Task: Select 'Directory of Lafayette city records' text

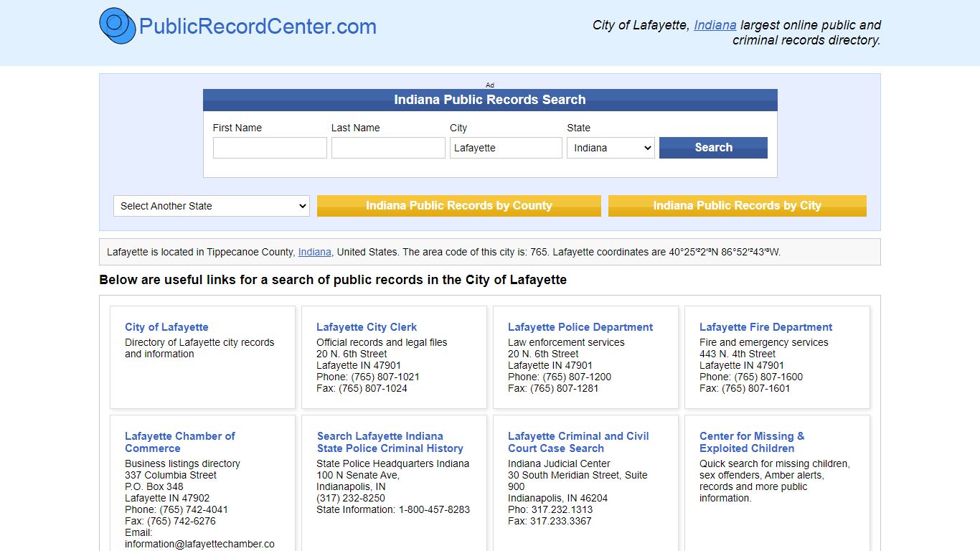Action: [199, 348]
